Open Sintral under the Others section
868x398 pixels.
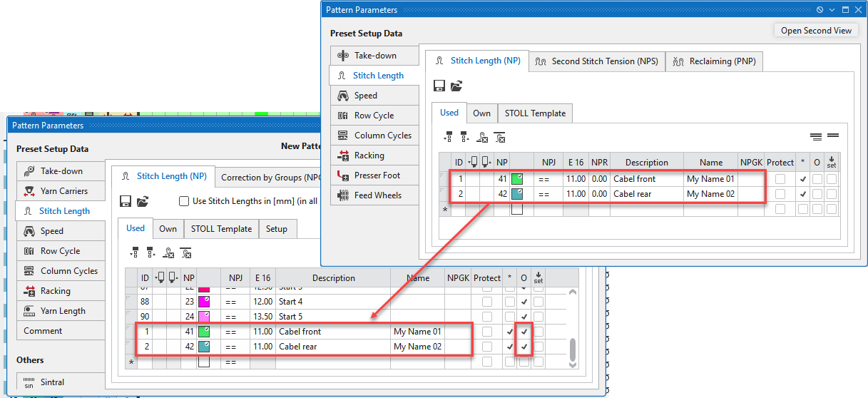coord(52,382)
